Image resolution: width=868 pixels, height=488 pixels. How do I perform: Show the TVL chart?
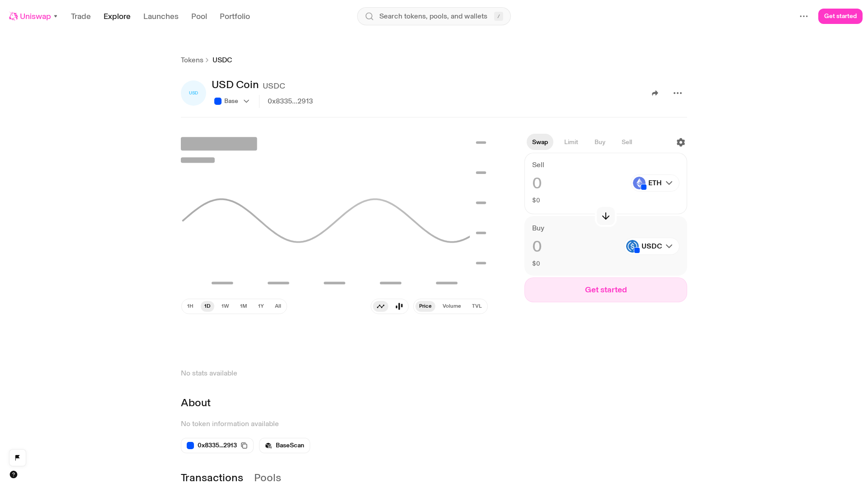[477, 306]
